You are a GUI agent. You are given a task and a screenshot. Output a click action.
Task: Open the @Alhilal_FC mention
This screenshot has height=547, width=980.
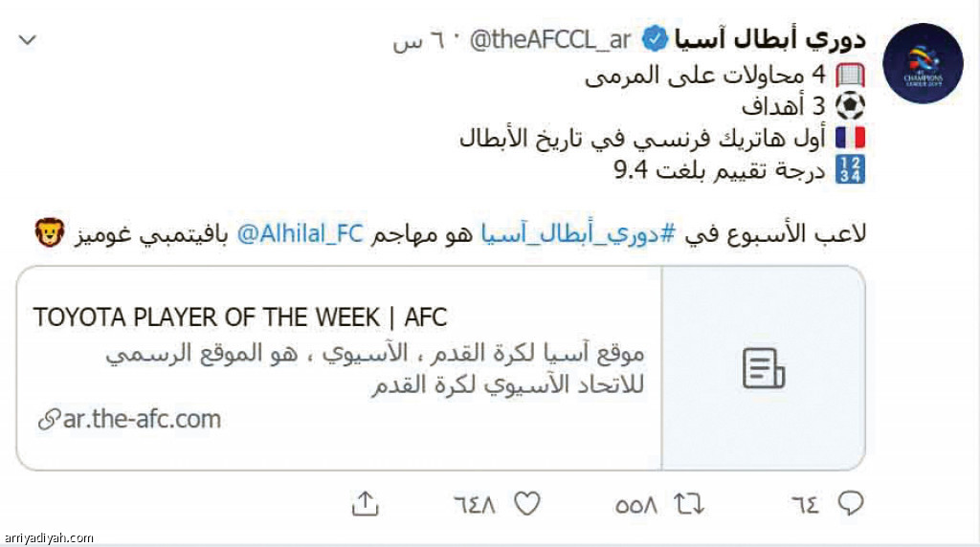coord(300,233)
